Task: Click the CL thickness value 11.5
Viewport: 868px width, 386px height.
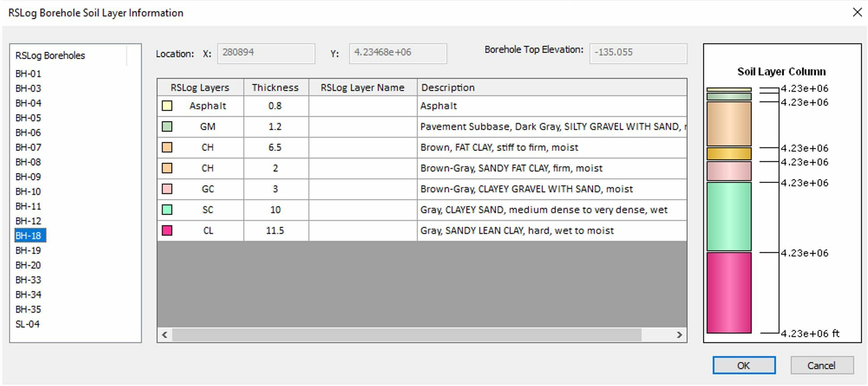Action: [275, 230]
